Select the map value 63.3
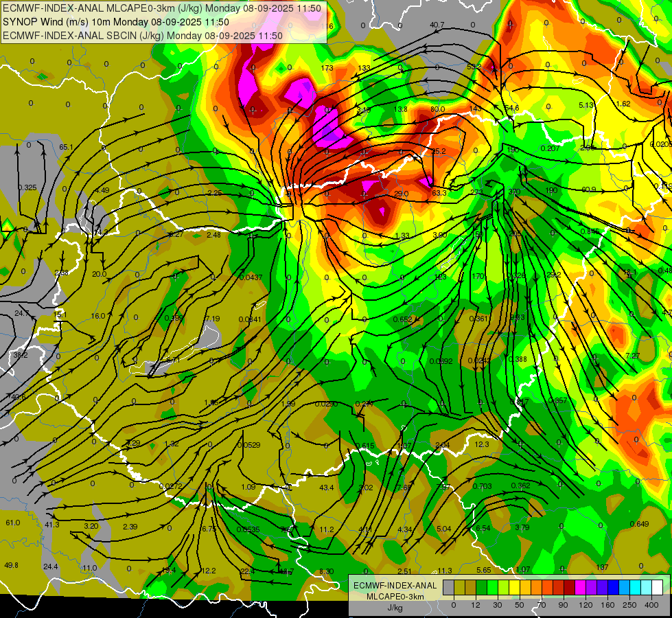This screenshot has height=618, width=672. [x=439, y=192]
